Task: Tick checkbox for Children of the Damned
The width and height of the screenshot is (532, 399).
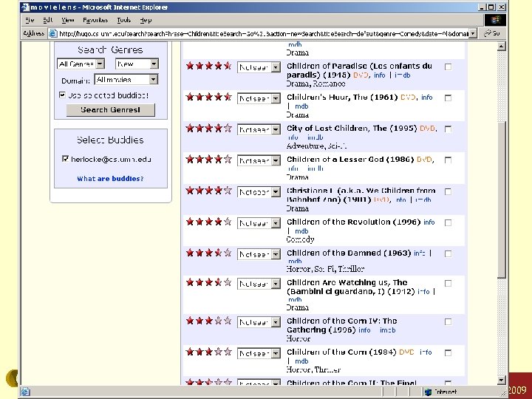Action: [448, 253]
